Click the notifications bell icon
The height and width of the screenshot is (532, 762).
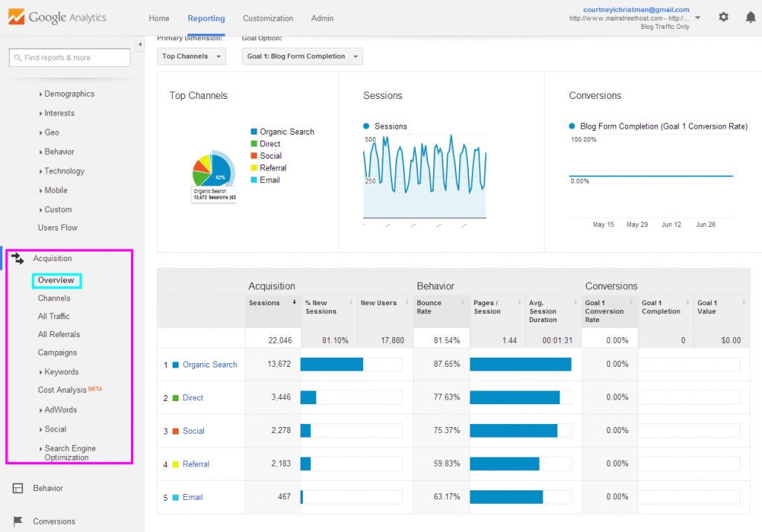click(751, 16)
